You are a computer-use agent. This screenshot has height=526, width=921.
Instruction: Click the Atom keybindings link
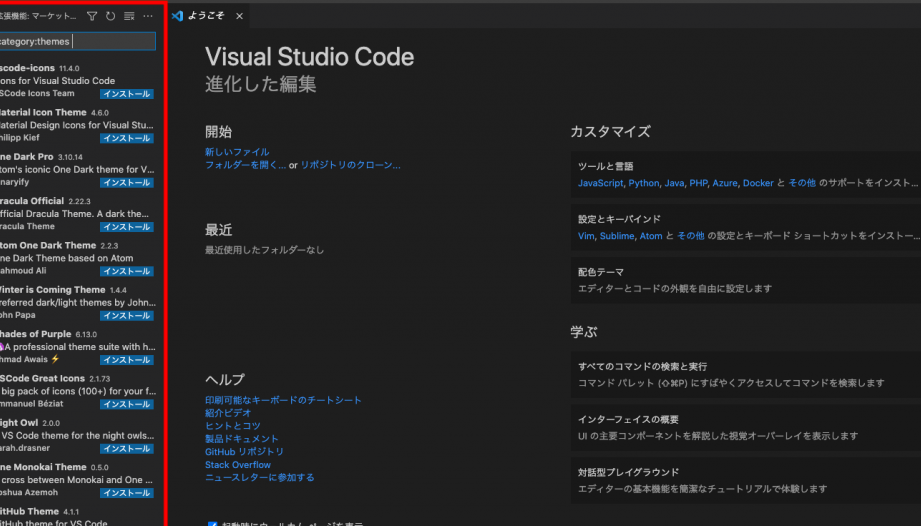tap(651, 236)
